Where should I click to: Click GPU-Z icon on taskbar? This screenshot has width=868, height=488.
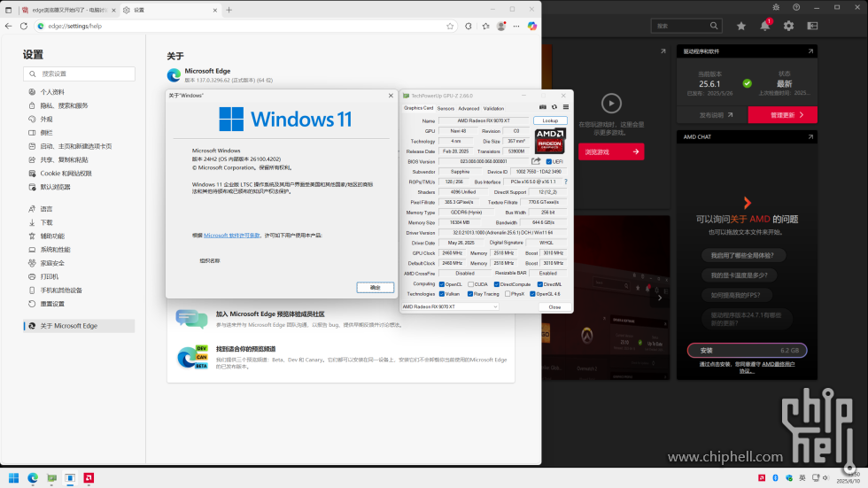[51, 478]
